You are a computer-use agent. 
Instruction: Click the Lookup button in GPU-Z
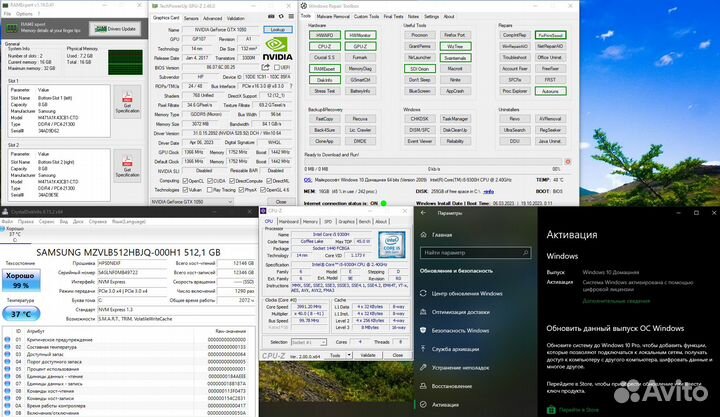[x=278, y=29]
